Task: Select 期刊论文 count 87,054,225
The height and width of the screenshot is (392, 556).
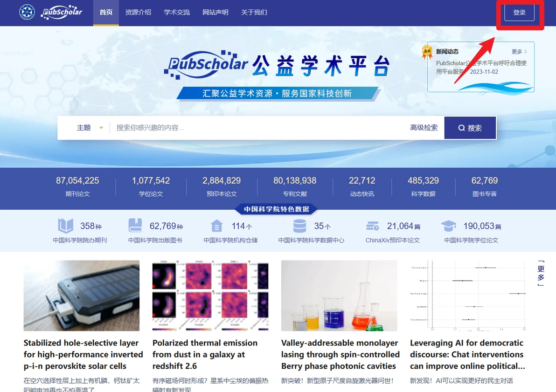Action: [x=77, y=186]
